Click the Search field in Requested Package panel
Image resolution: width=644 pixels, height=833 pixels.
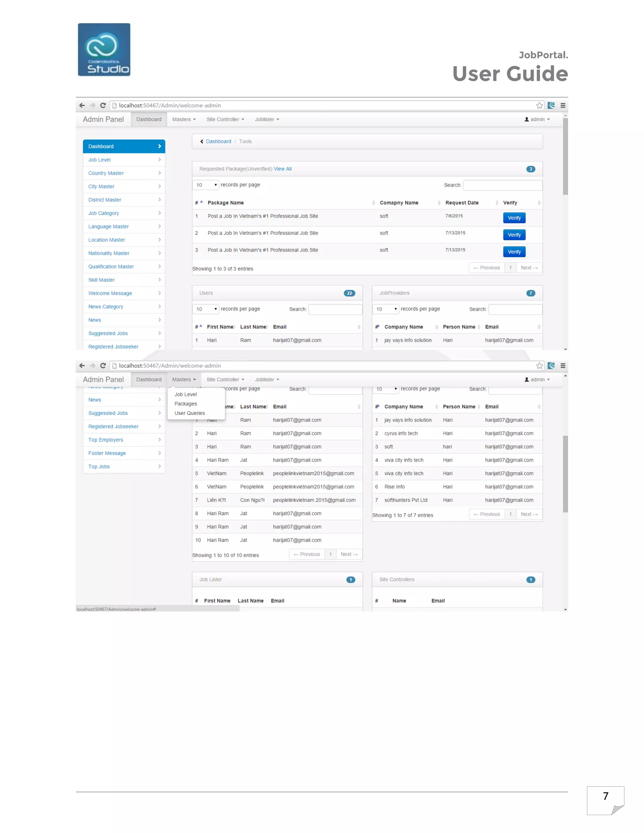point(502,185)
